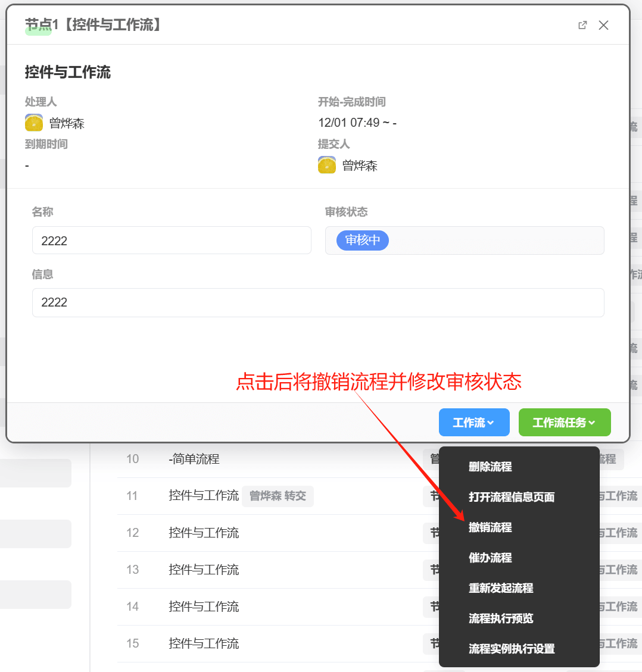Open 流程执行预览 from the menu

(x=501, y=618)
